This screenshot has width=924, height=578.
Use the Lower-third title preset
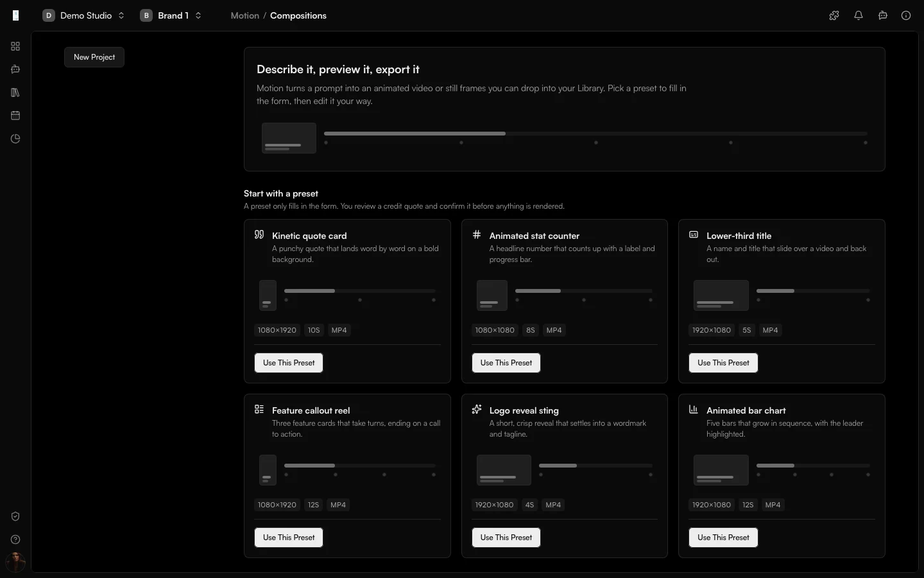click(x=723, y=363)
